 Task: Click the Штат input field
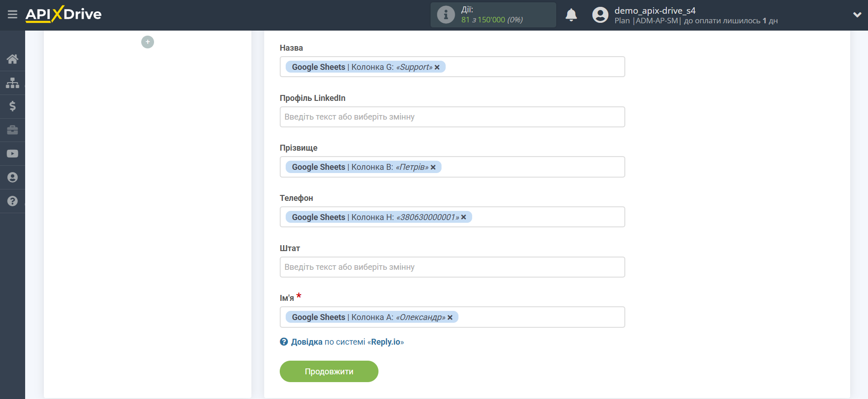tap(452, 267)
